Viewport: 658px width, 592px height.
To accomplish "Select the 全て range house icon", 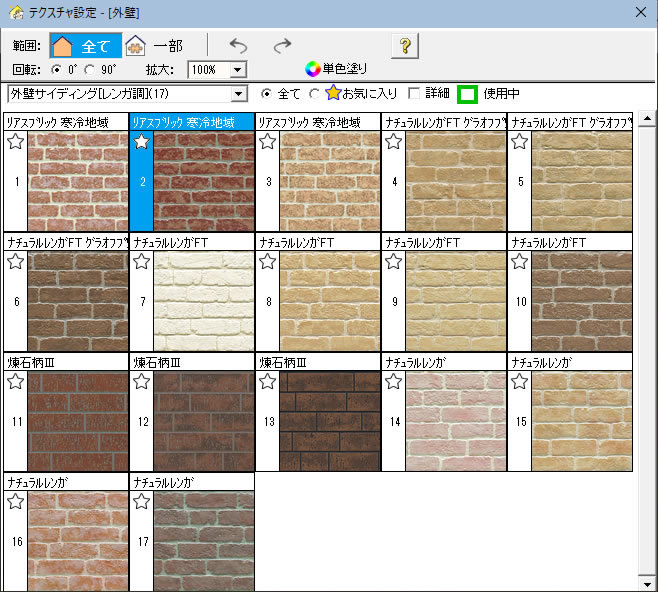I will (x=62, y=46).
